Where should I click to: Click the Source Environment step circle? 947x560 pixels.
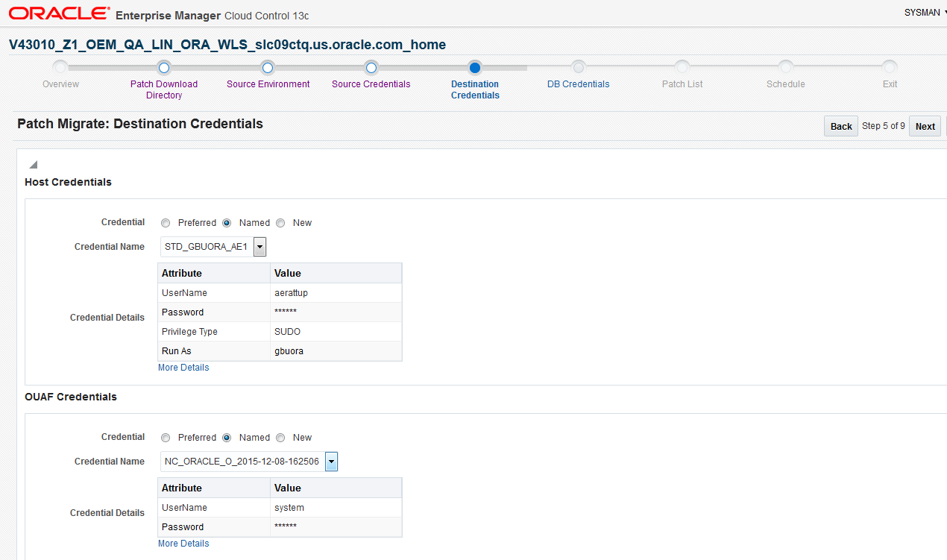tap(268, 67)
